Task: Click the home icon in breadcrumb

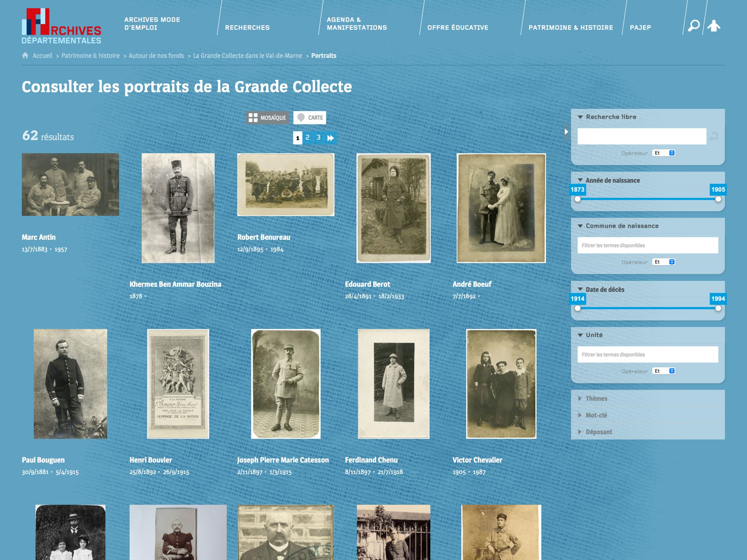Action: (25, 56)
